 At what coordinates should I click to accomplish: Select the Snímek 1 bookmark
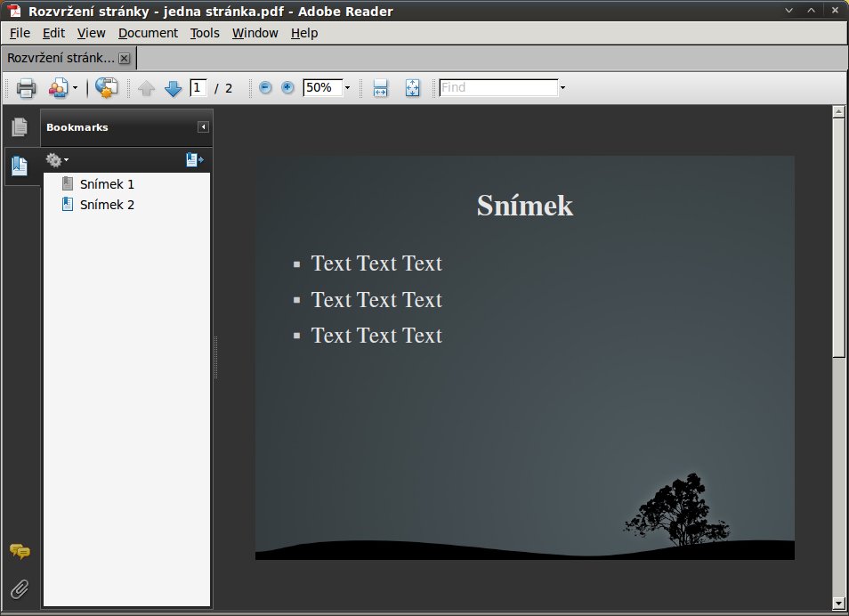coord(107,184)
